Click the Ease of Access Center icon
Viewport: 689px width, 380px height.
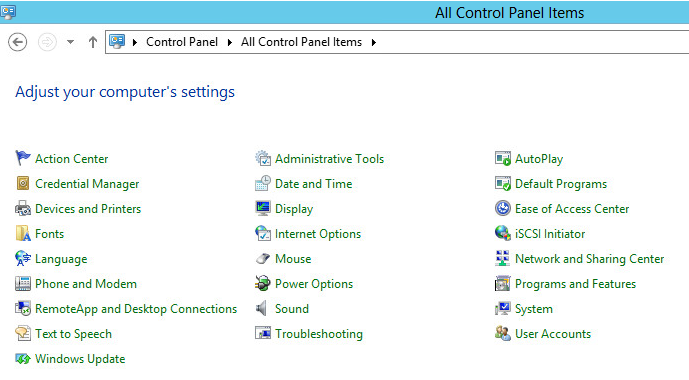(503, 208)
